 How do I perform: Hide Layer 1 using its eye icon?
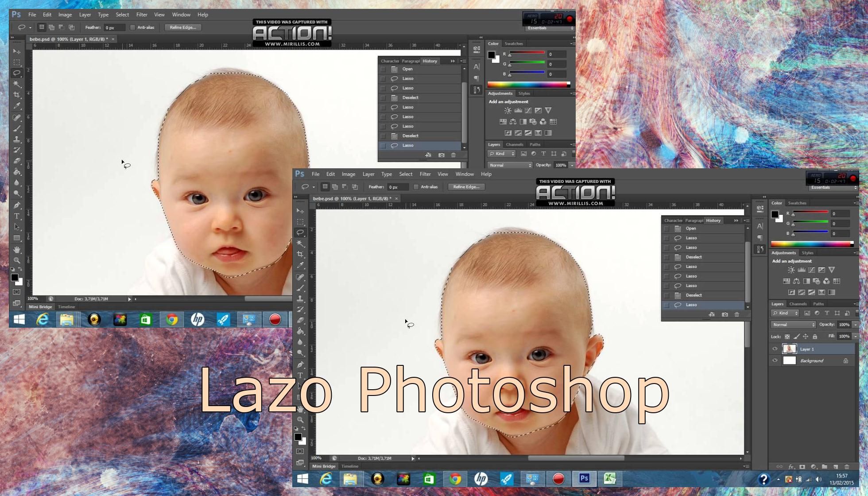point(775,349)
